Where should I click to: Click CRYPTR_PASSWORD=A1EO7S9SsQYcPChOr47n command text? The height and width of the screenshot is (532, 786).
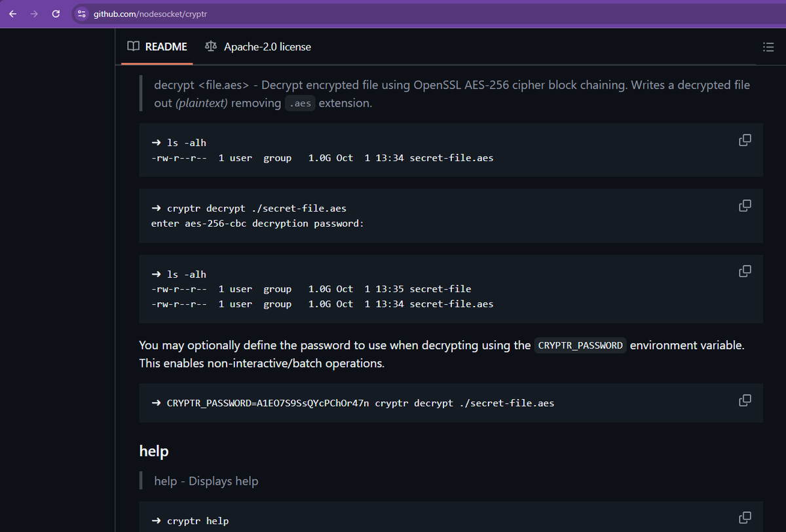point(268,403)
